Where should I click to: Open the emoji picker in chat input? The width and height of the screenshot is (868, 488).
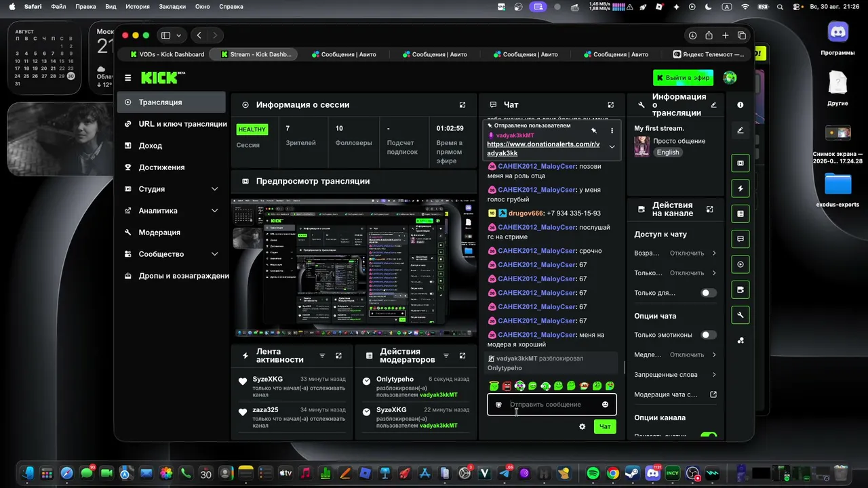point(605,405)
